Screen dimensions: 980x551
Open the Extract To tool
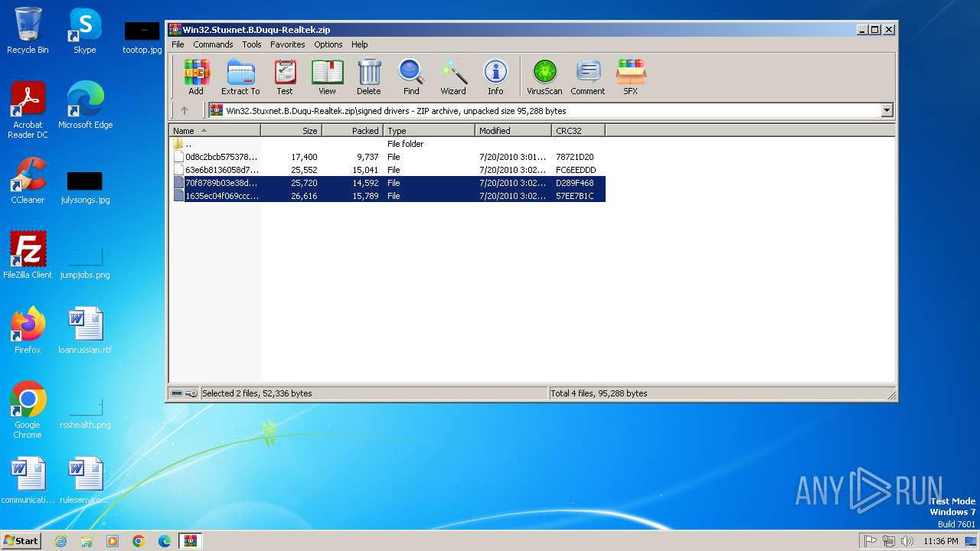pyautogui.click(x=240, y=77)
